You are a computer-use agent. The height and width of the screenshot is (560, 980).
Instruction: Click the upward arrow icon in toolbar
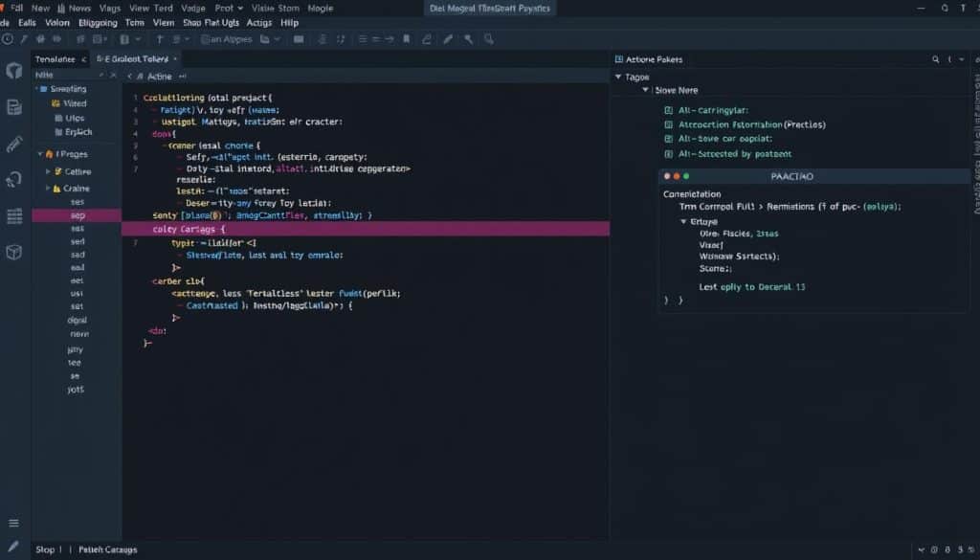tap(160, 38)
